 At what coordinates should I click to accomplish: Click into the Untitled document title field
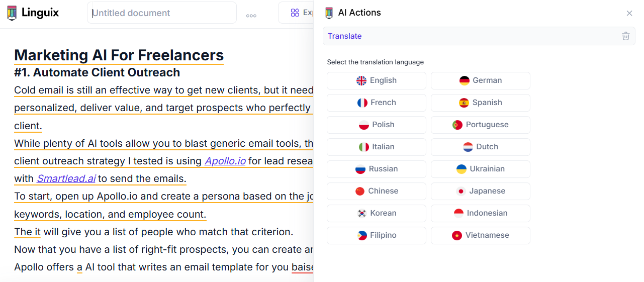pos(161,13)
